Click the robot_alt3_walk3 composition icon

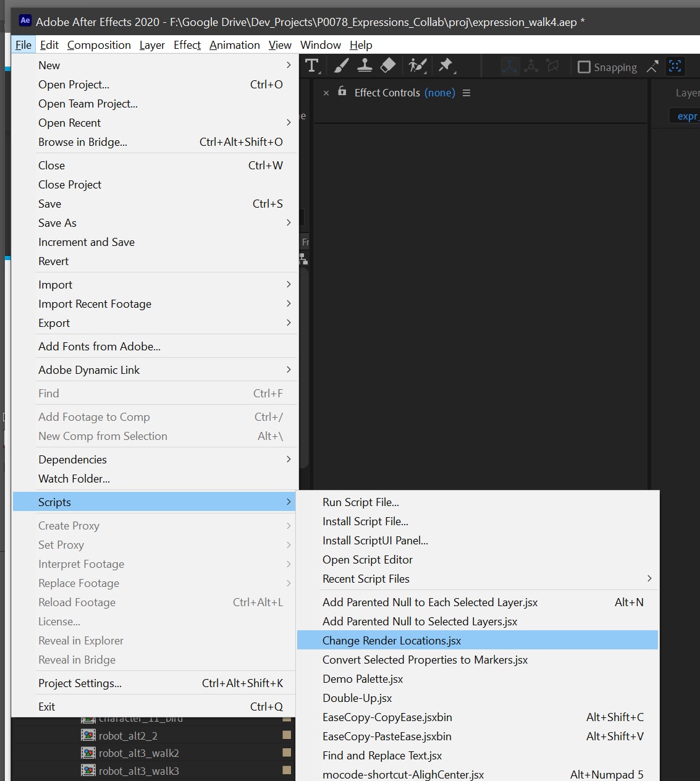click(88, 770)
